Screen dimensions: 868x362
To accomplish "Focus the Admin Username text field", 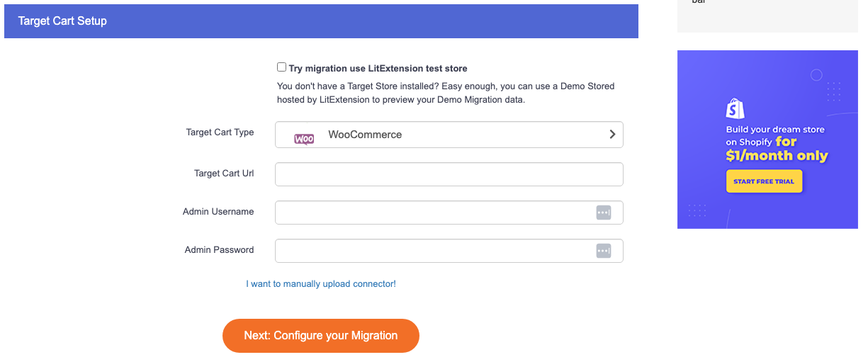I will (449, 213).
